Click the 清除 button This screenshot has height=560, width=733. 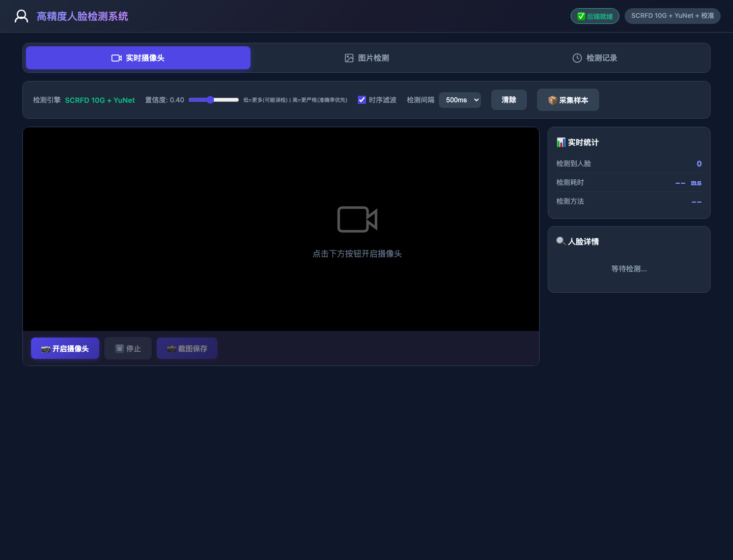509,100
